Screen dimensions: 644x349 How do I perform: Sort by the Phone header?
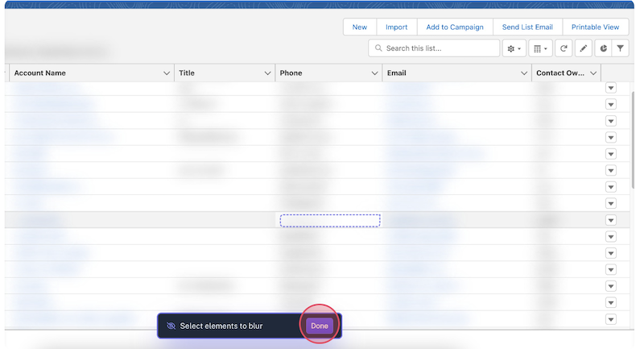(291, 73)
